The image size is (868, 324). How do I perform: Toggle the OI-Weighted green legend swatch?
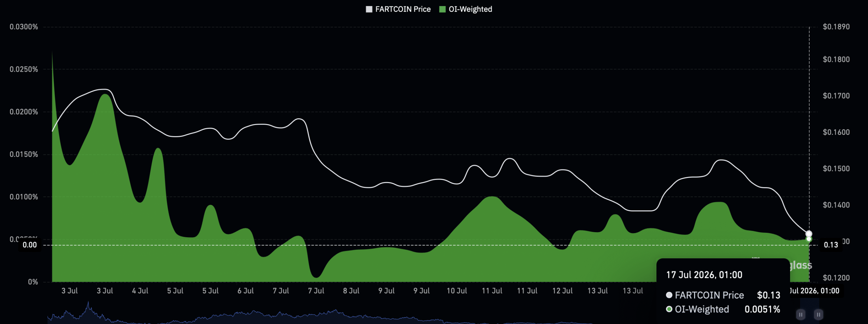click(x=442, y=9)
